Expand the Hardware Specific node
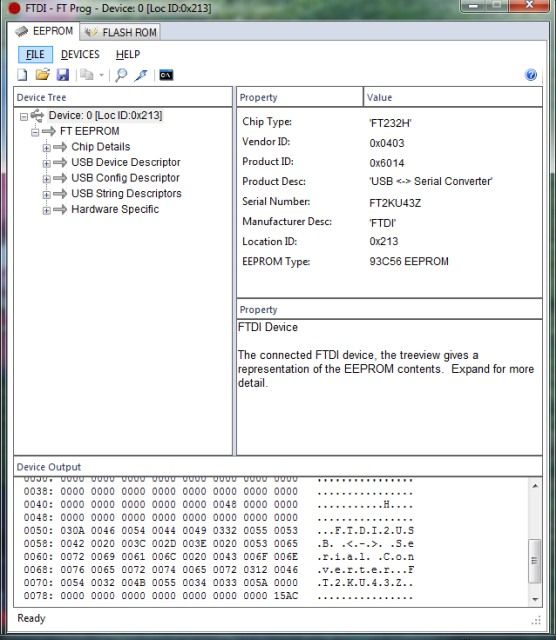 [x=47, y=210]
